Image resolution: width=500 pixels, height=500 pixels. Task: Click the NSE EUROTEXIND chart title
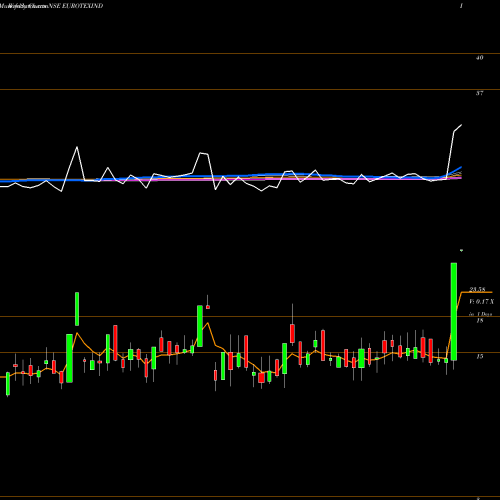click(76, 6)
